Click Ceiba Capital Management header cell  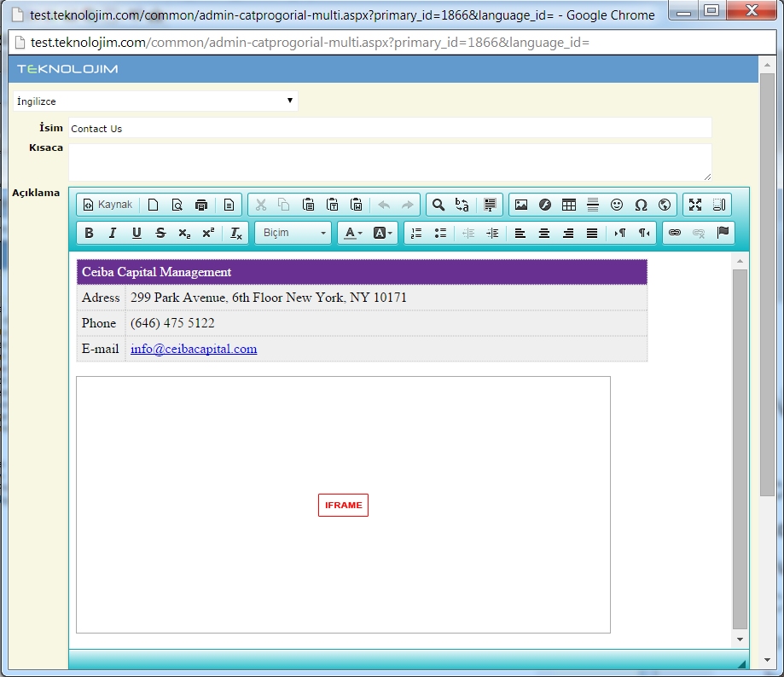362,272
